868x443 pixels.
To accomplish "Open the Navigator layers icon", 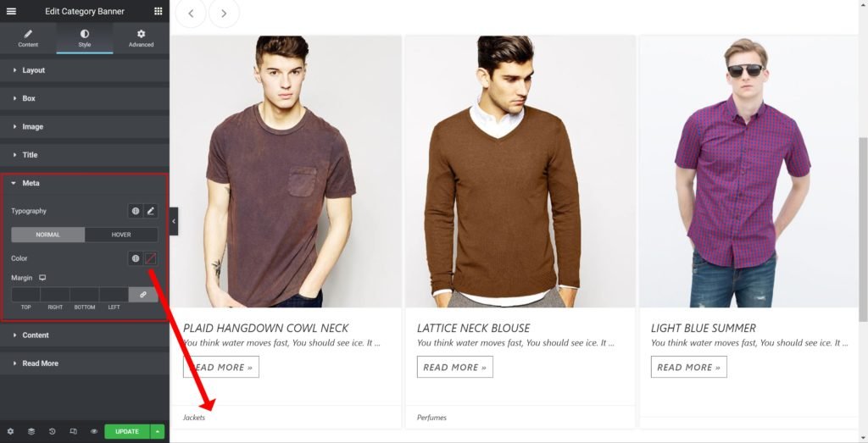I will (x=31, y=432).
